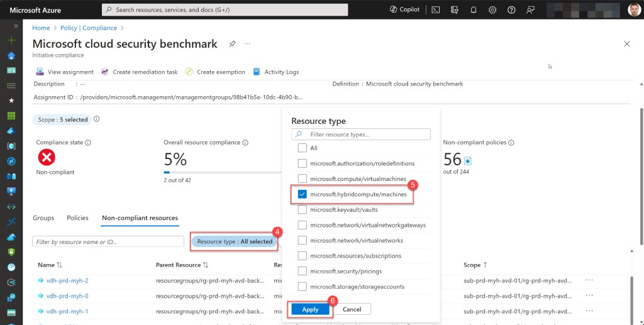Open the 'Resource type : All selected' filter
This screenshot has width=644, height=325.
click(235, 241)
